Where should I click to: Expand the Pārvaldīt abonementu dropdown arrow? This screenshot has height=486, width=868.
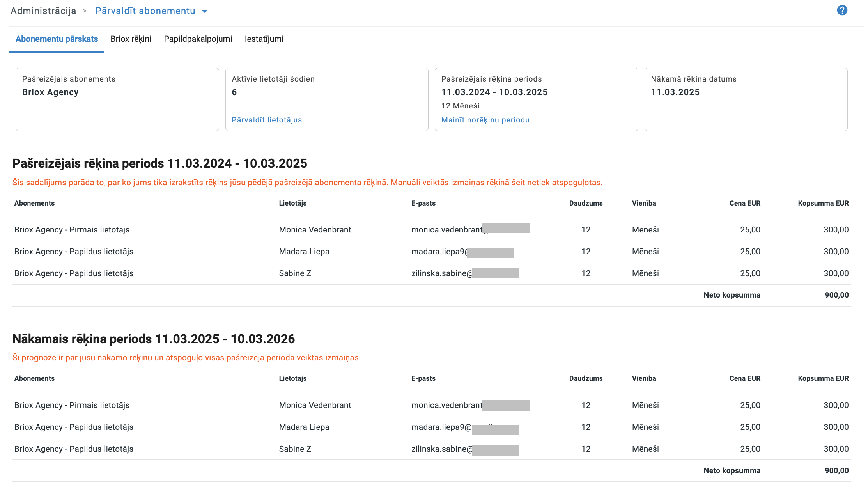point(205,11)
